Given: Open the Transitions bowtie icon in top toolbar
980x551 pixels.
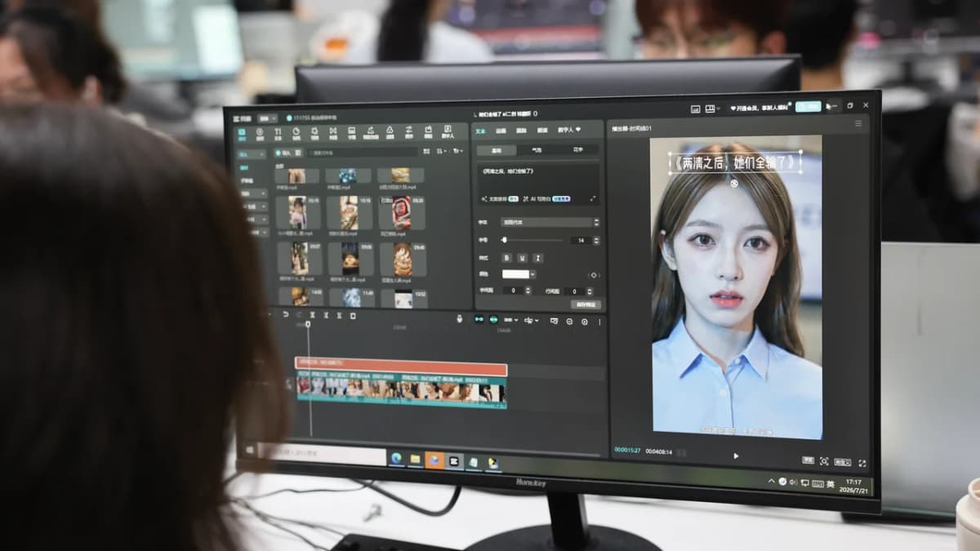Looking at the screenshot, I should tap(334, 132).
